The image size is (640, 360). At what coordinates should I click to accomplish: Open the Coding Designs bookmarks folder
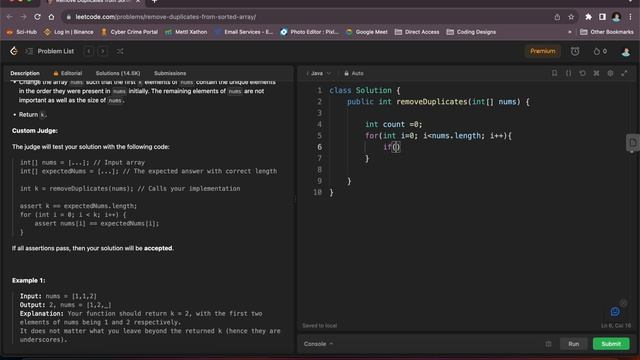pyautogui.click(x=471, y=32)
